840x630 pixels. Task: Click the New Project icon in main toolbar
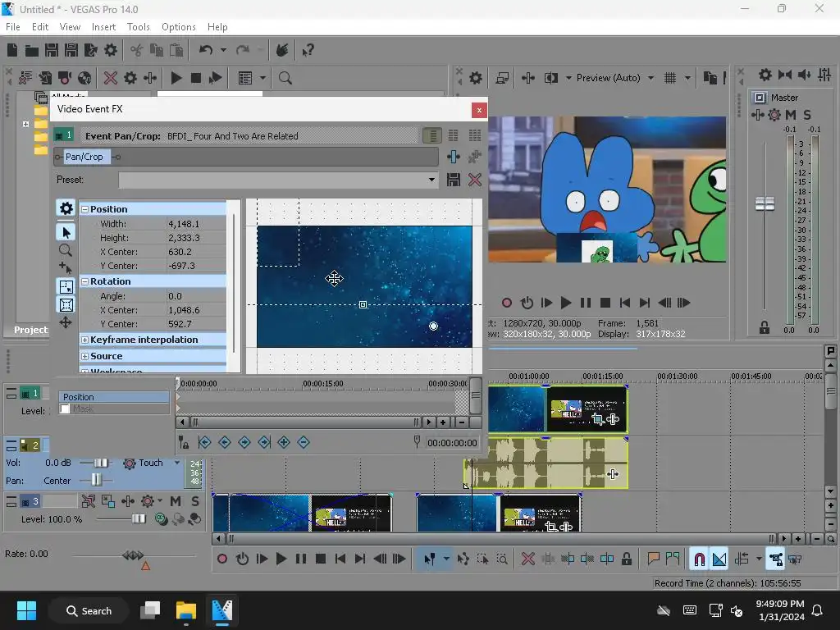[x=12, y=50]
